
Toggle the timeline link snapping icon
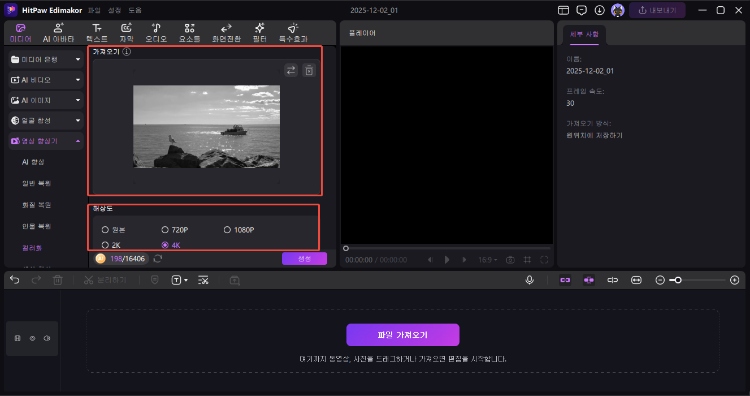565,280
